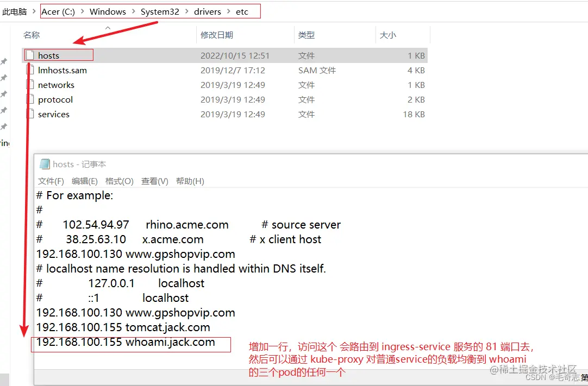
Task: Expand the chevron after System32
Action: point(186,11)
